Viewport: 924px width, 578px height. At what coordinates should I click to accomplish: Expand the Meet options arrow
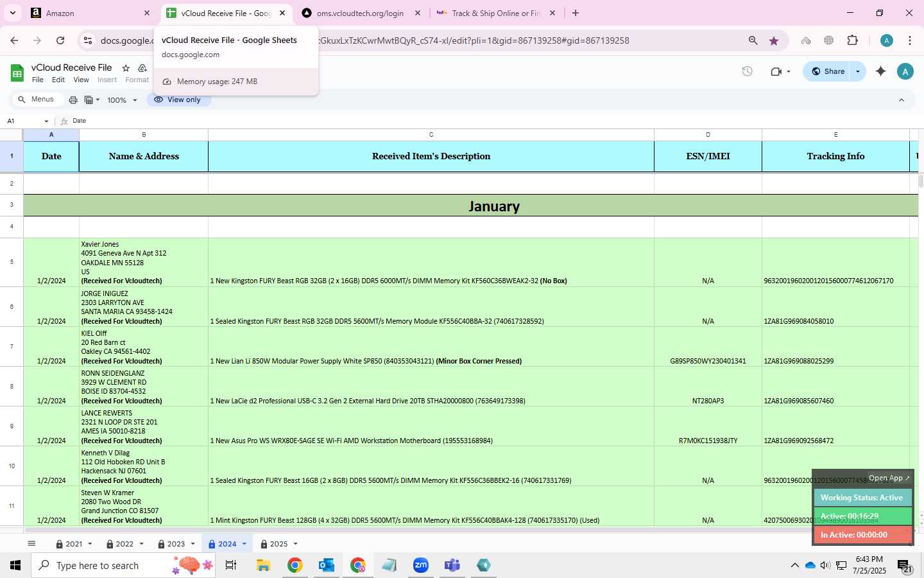(789, 71)
